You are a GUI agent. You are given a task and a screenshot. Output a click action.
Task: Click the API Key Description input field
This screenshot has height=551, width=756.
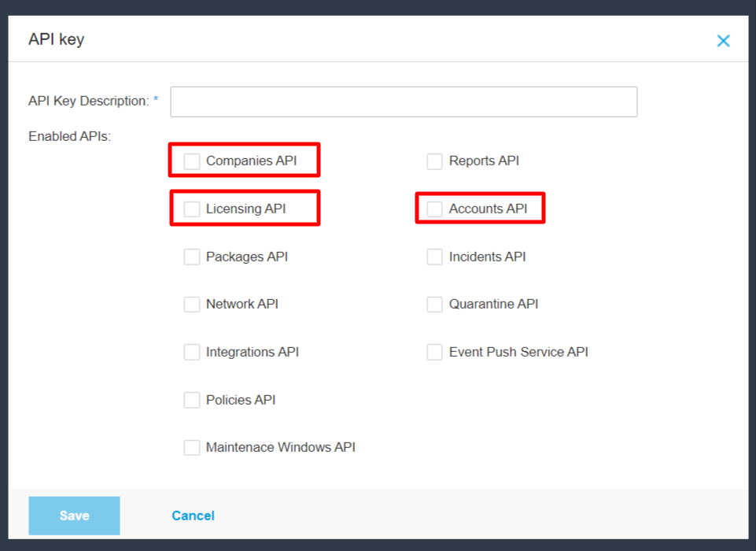404,102
